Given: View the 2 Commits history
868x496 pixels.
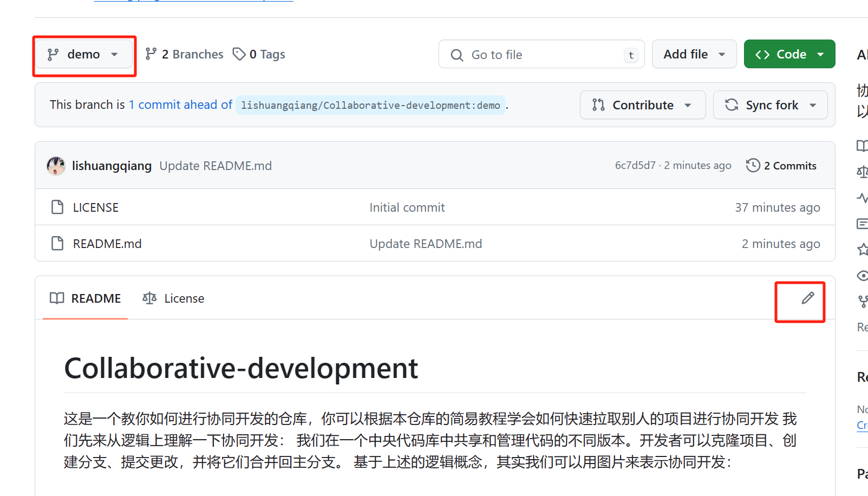Looking at the screenshot, I should (789, 166).
